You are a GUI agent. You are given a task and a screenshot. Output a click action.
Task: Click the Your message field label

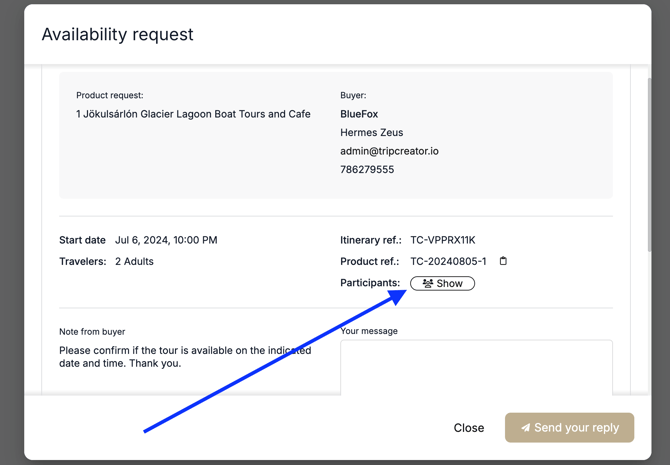pos(369,331)
